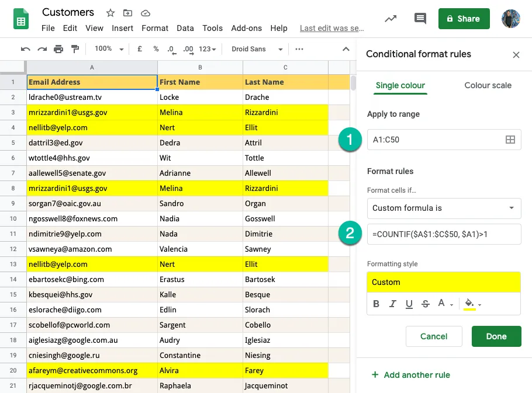Toggle strikethrough in formatting style
532x393 pixels.
[425, 304]
